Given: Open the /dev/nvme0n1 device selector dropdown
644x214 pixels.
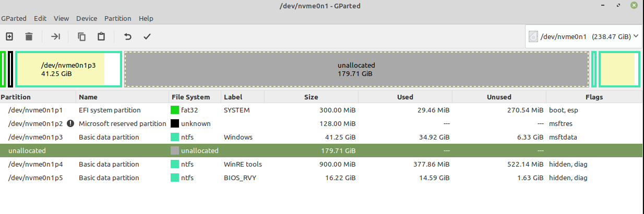Looking at the screenshot, I should [x=583, y=36].
